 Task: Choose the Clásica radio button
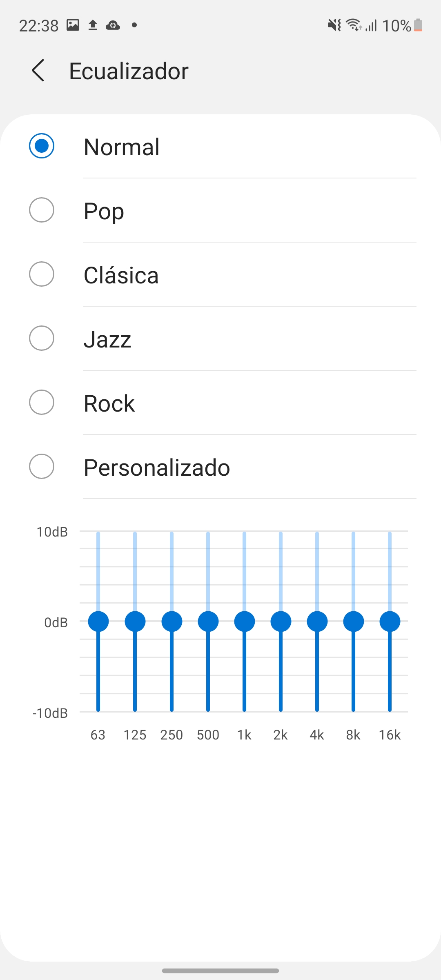click(x=42, y=274)
